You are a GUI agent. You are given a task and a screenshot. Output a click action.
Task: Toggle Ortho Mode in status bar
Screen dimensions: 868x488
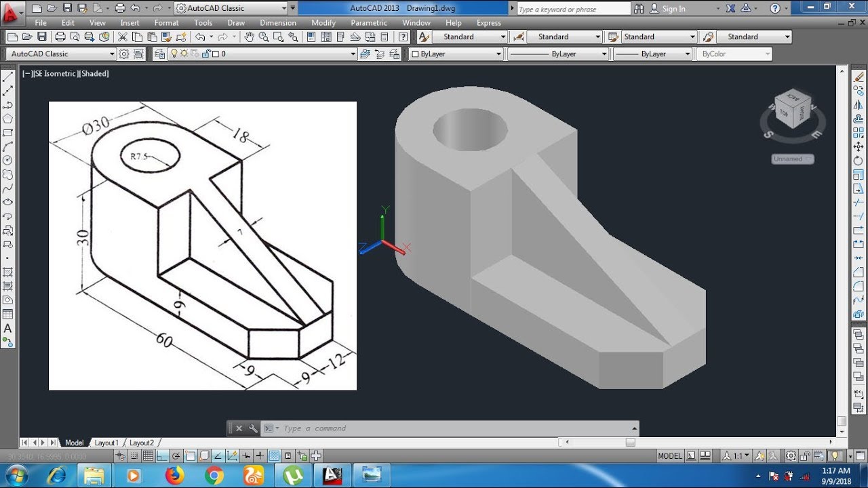pyautogui.click(x=163, y=456)
